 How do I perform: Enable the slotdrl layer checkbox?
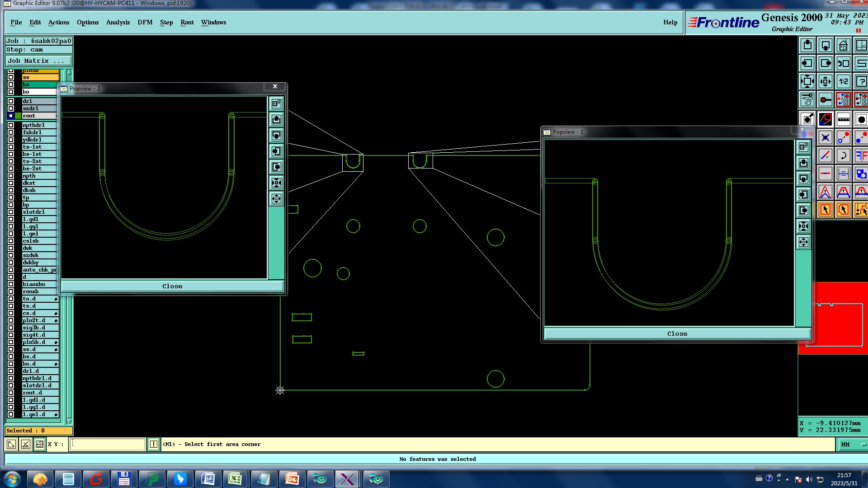pos(11,212)
